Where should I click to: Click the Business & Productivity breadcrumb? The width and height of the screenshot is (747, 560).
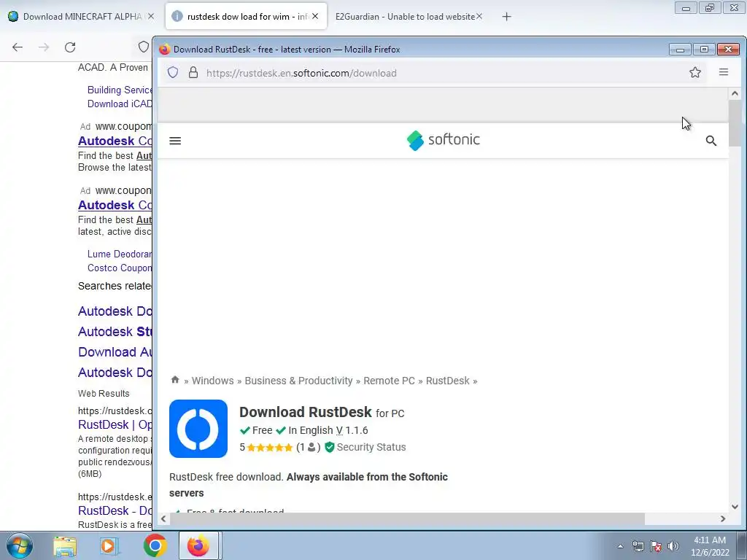click(x=298, y=381)
